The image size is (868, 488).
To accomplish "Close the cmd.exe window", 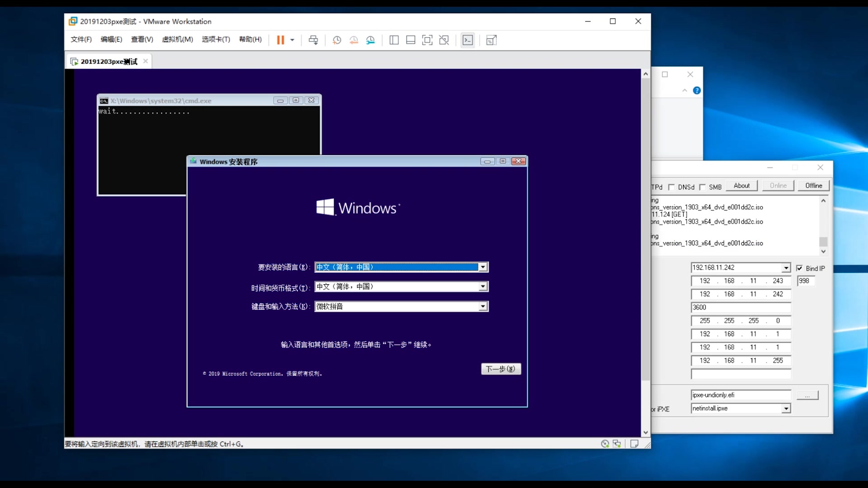I will [x=311, y=100].
